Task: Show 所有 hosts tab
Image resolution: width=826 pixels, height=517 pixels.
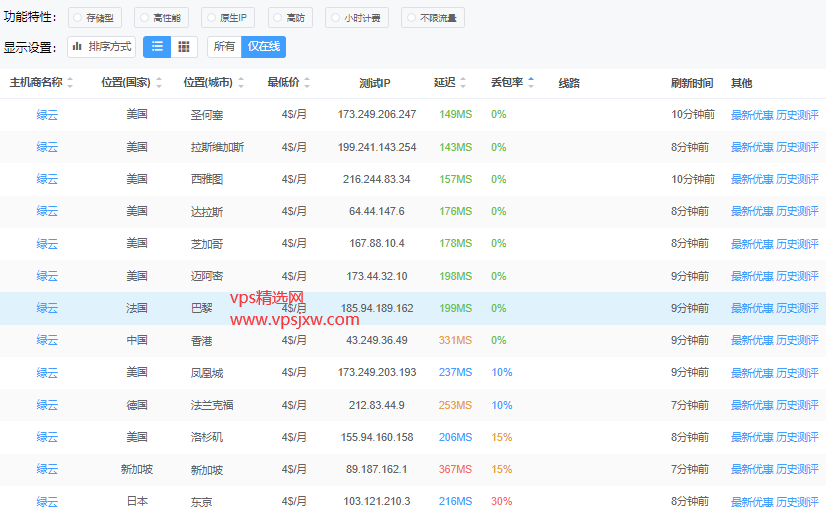Action: tap(224, 47)
